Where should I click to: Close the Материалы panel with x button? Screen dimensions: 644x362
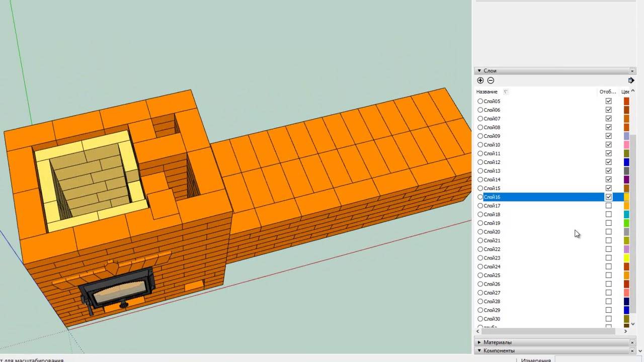[x=632, y=342]
